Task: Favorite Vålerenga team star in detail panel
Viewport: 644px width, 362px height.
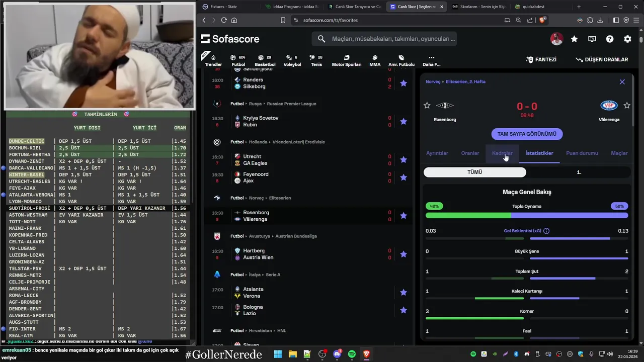Action: [627, 106]
